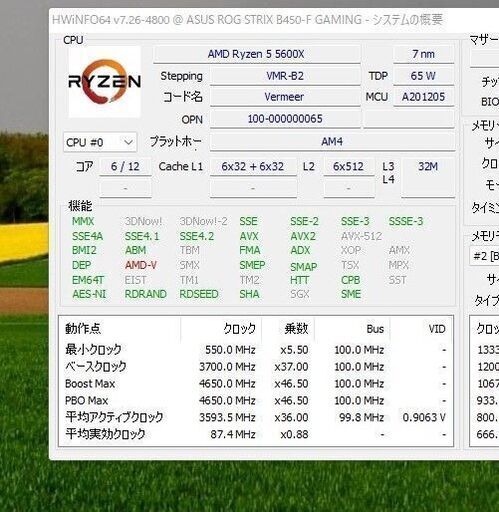Screen dimensions: 499x512
Task: Click the SSE4.2 feature label
Action: [197, 236]
